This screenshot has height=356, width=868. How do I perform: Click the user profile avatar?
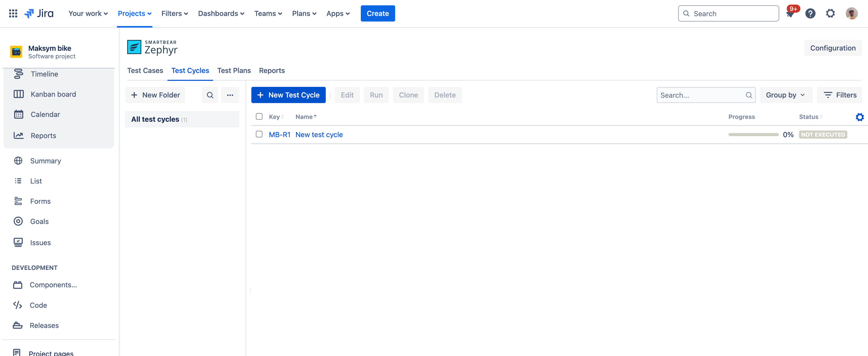[x=852, y=13]
